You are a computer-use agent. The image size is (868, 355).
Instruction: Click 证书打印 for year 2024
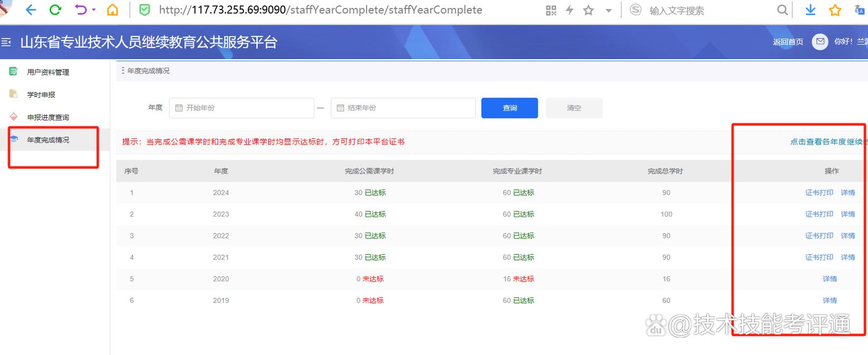819,193
